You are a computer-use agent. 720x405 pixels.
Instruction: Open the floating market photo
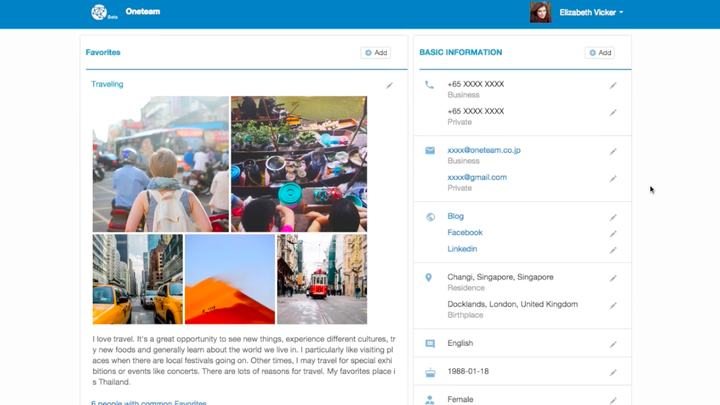click(299, 164)
